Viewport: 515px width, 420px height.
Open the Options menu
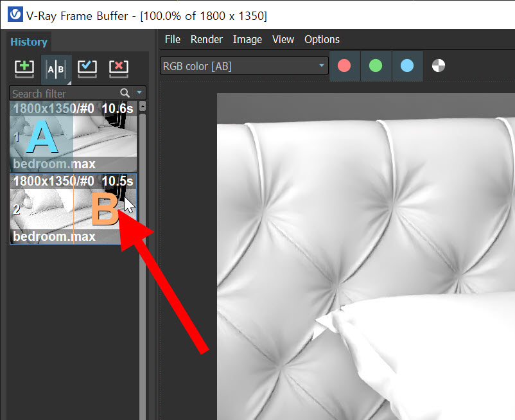pyautogui.click(x=322, y=39)
